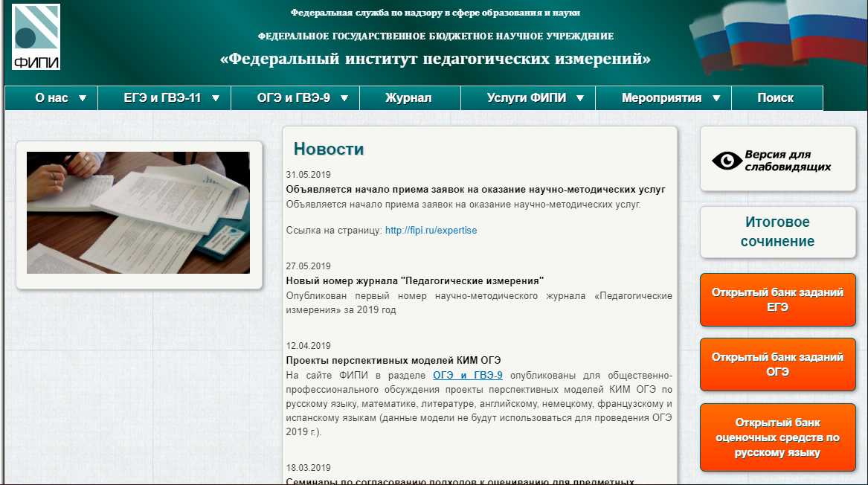The width and height of the screenshot is (868, 485).
Task: Click the exam papers photo thumbnail
Action: click(x=138, y=213)
